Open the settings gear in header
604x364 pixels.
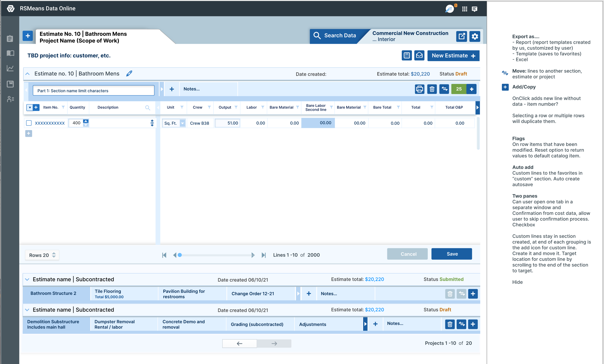click(475, 36)
